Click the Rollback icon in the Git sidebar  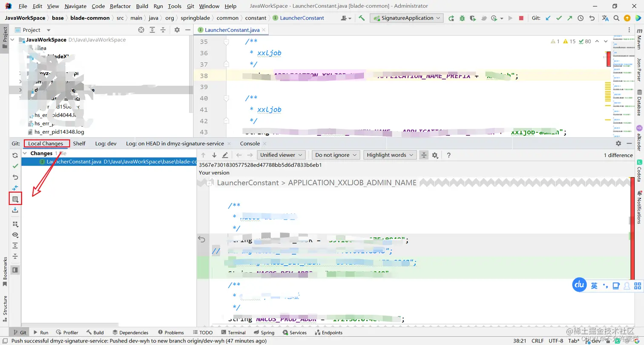(x=15, y=177)
